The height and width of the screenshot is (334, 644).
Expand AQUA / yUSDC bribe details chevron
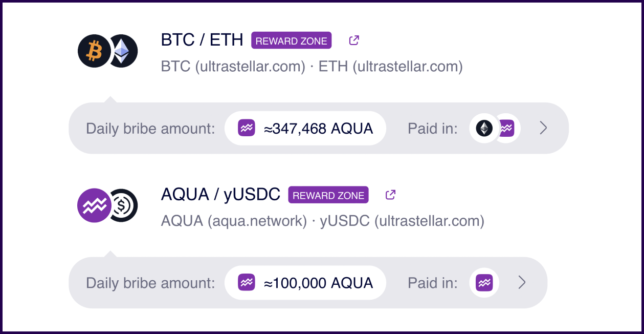[522, 282]
